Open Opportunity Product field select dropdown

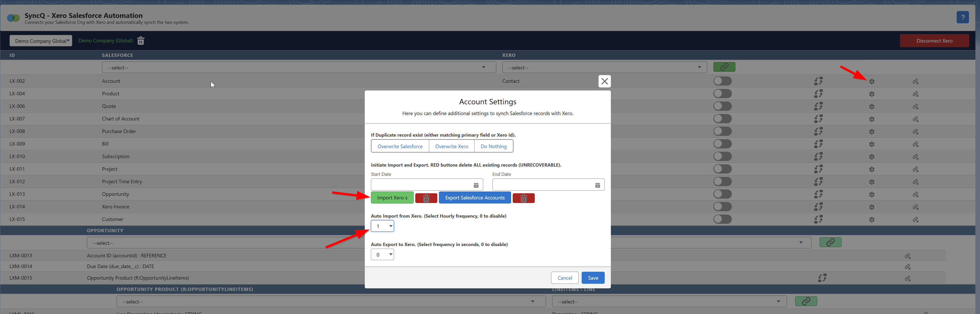tap(331, 301)
